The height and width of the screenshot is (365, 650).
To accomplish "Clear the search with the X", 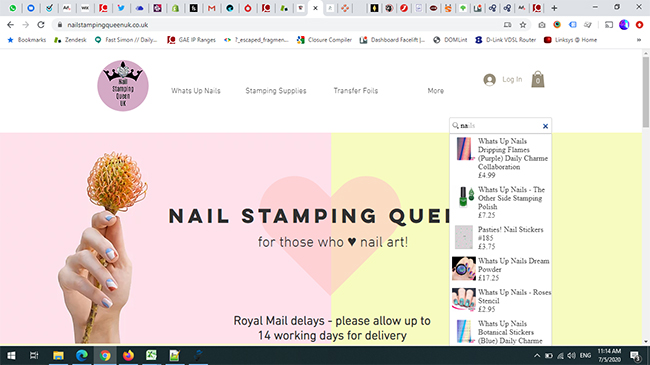I will click(546, 126).
